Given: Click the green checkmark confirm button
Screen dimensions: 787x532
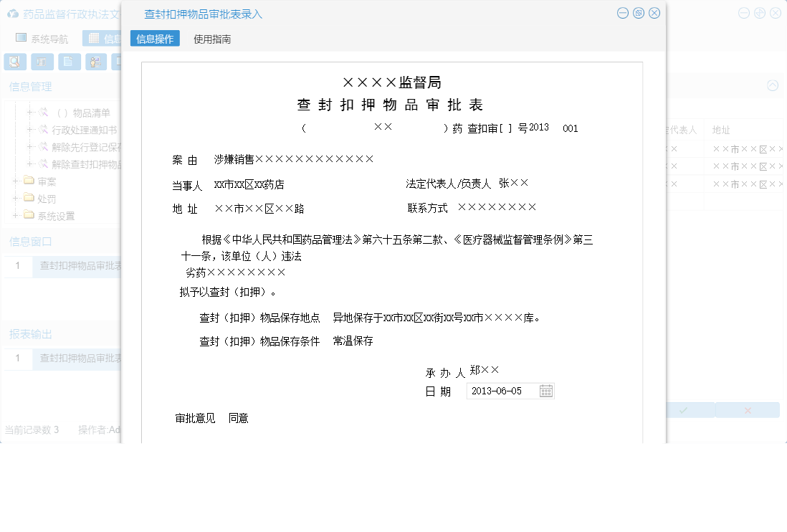Looking at the screenshot, I should click(685, 409).
